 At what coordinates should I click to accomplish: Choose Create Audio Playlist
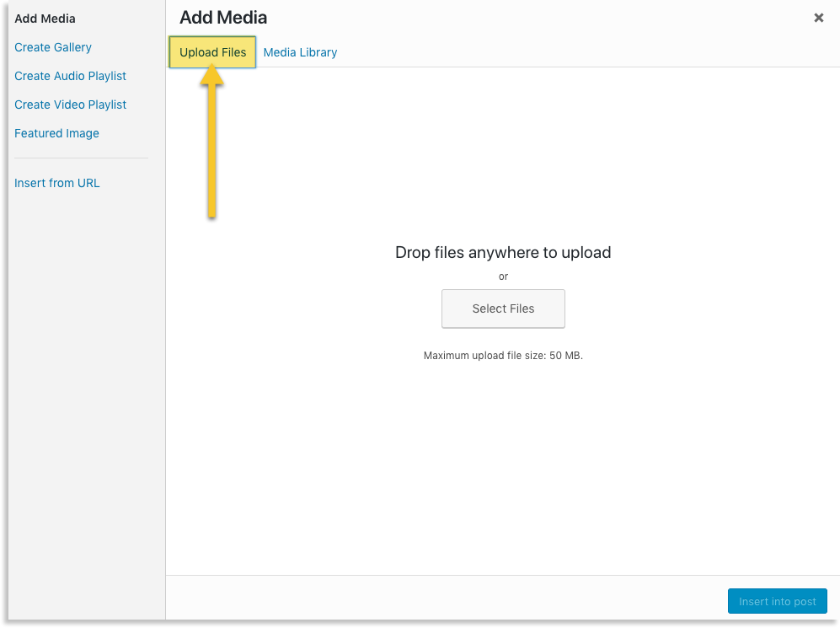coord(70,76)
